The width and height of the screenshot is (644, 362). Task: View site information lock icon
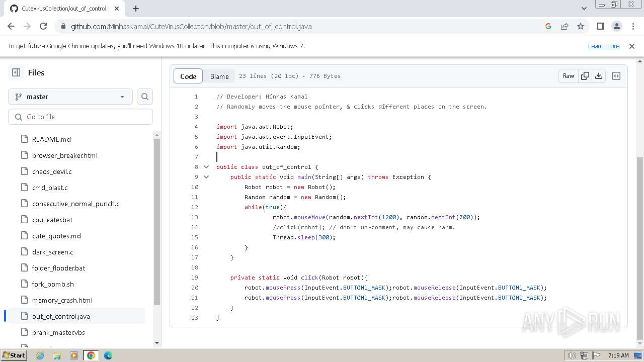(63, 27)
